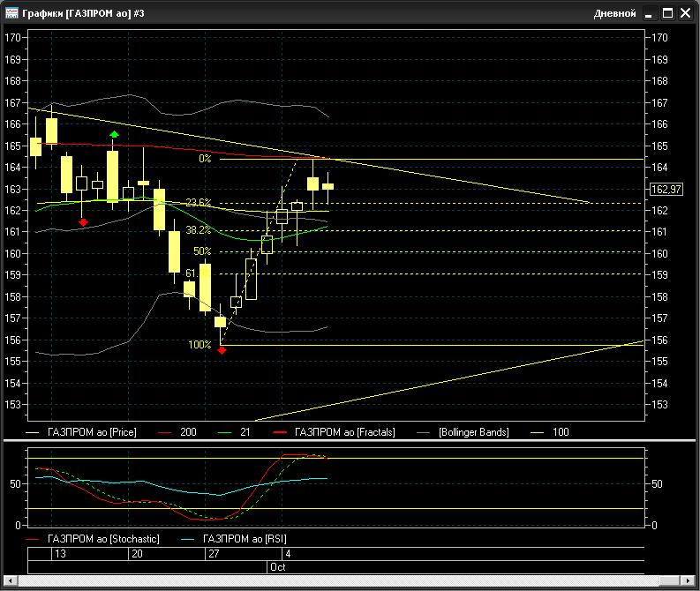The height and width of the screenshot is (591, 700).
Task: Close the ГАЗПРОМ chart window
Action: pyautogui.click(x=685, y=13)
